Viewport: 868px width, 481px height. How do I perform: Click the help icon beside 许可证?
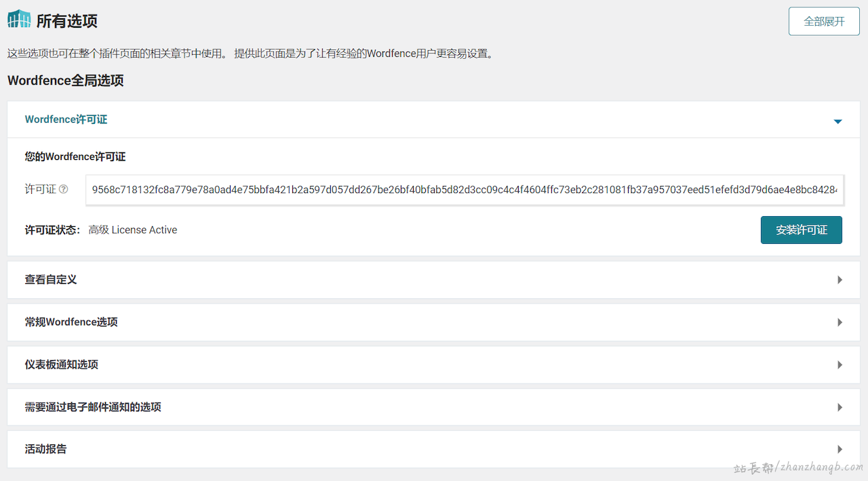[x=64, y=190]
